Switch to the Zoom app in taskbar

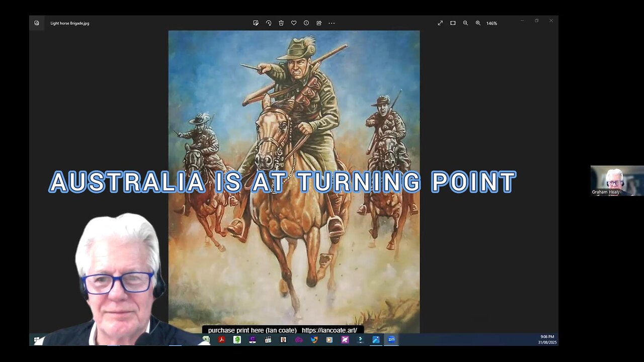[391, 340]
